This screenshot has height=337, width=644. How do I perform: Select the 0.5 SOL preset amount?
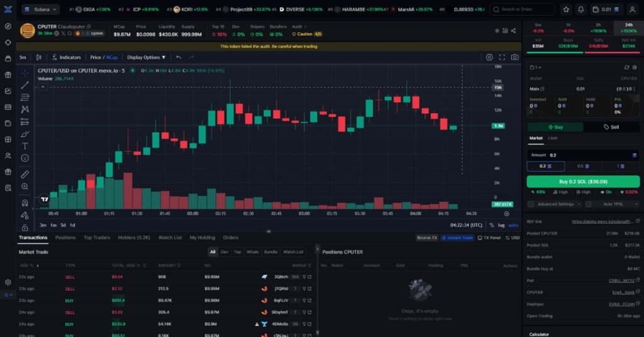(x=583, y=166)
